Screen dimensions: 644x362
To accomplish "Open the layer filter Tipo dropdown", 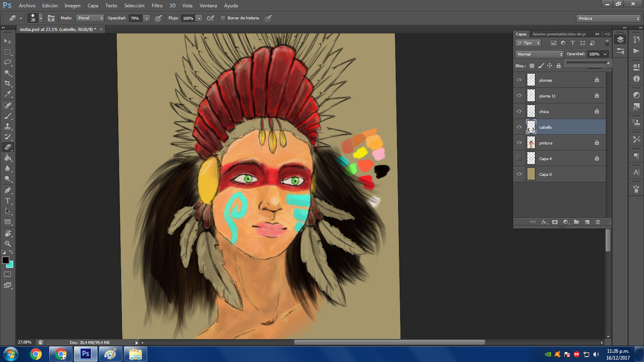I will 528,43.
